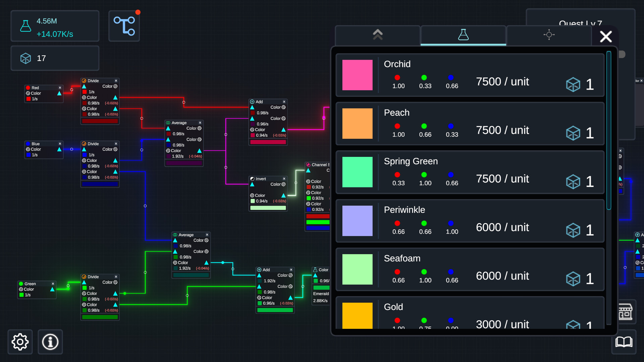Open the guide book icon
This screenshot has width=644, height=362.
(624, 342)
